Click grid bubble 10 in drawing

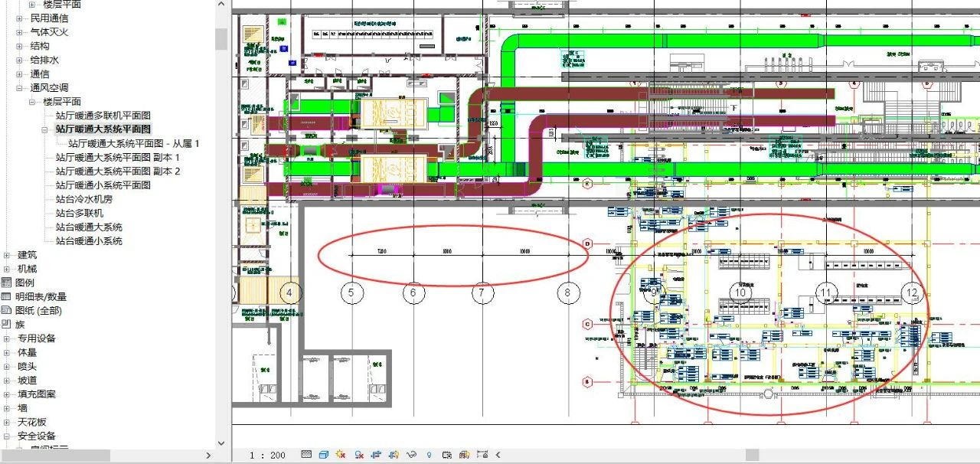[740, 292]
